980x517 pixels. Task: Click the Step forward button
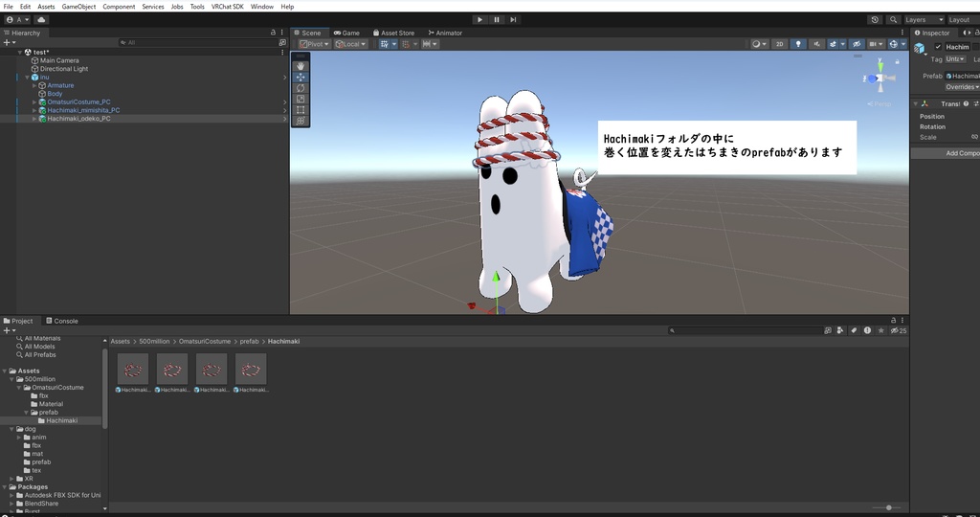pyautogui.click(x=513, y=19)
